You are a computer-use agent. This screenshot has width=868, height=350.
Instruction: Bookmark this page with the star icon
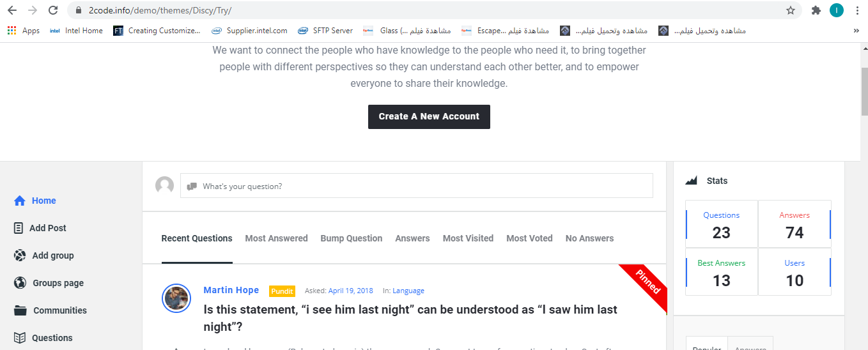coord(791,10)
